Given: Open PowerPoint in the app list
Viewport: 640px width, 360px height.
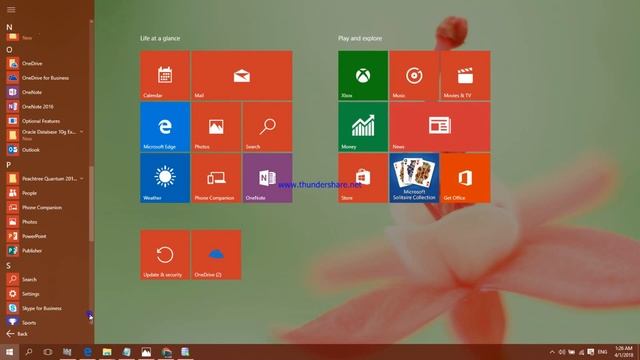Looking at the screenshot, I should click(45, 236).
